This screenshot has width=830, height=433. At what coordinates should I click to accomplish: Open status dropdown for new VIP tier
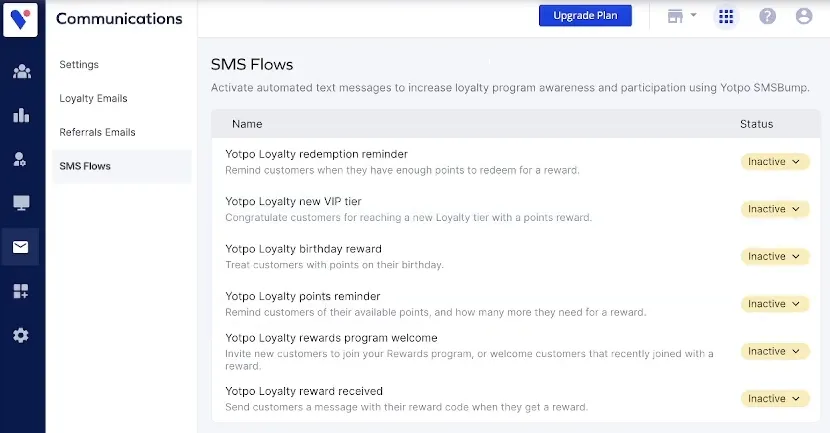click(775, 209)
